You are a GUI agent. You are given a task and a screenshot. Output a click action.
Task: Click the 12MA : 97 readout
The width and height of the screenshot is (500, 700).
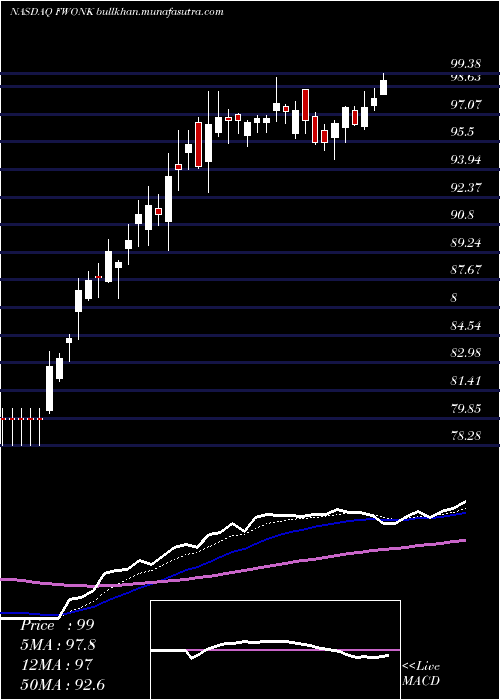(56, 665)
